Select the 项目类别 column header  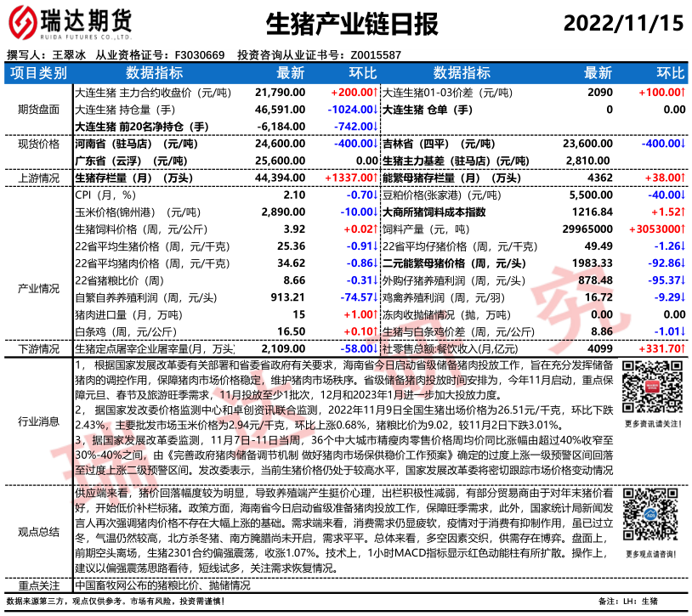37,73
